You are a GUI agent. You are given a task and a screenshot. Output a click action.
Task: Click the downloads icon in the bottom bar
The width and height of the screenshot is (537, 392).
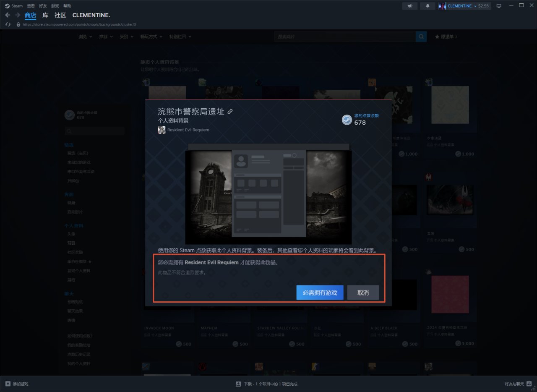[x=238, y=384]
